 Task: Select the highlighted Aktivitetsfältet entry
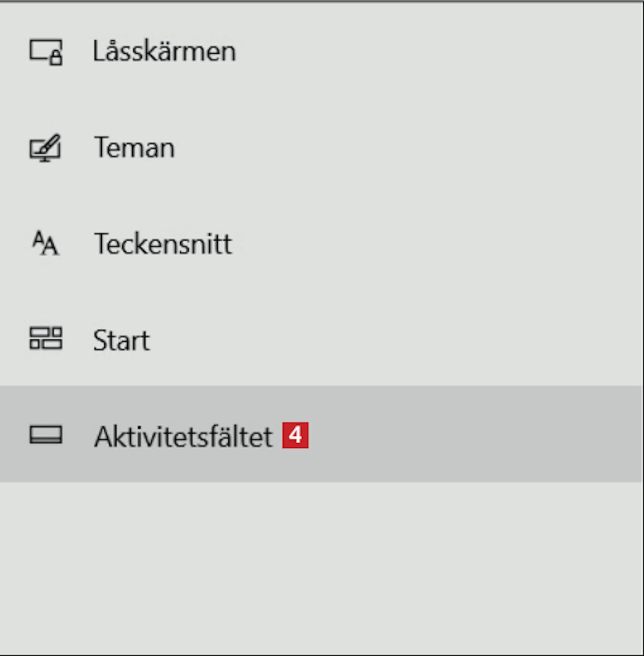pos(183,436)
